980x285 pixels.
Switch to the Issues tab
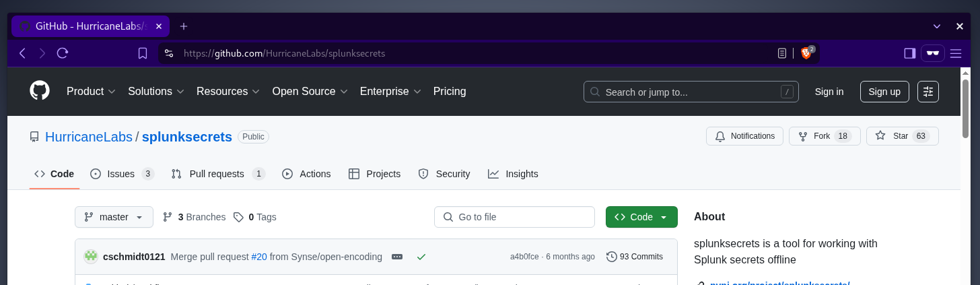(x=122, y=174)
